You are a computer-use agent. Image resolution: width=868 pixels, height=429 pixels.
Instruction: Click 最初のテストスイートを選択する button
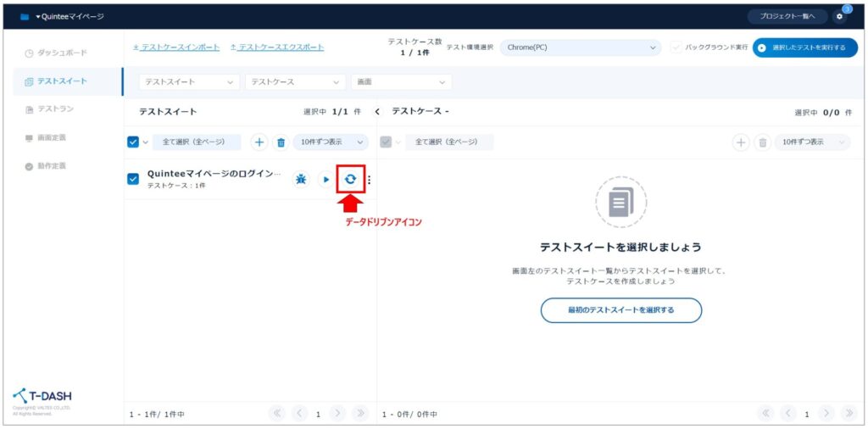click(620, 310)
